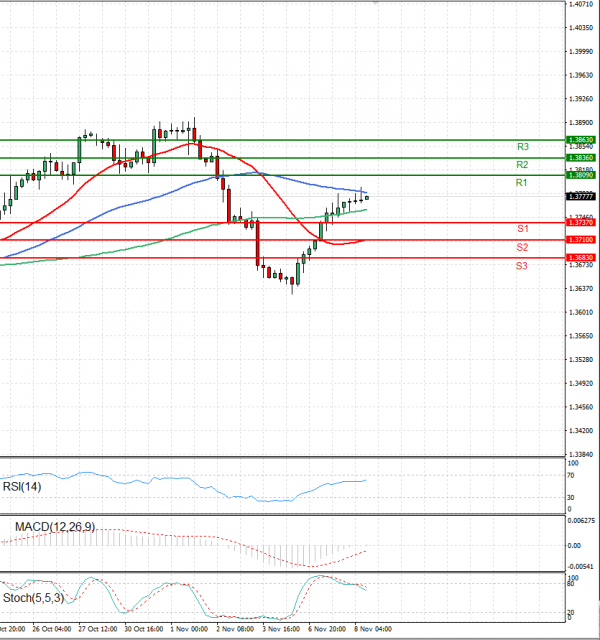Click the S3 support label
The height and width of the screenshot is (640, 600).
pyautogui.click(x=521, y=266)
